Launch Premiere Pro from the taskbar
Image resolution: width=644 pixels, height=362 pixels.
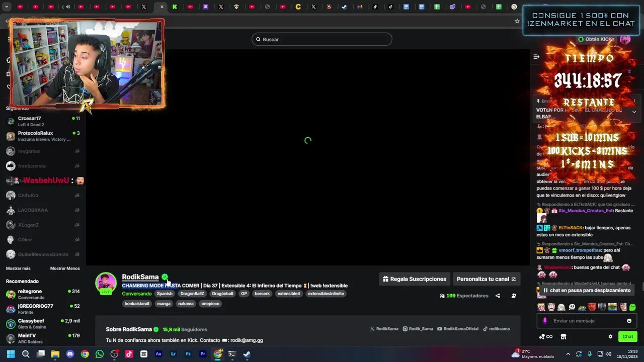(203, 354)
